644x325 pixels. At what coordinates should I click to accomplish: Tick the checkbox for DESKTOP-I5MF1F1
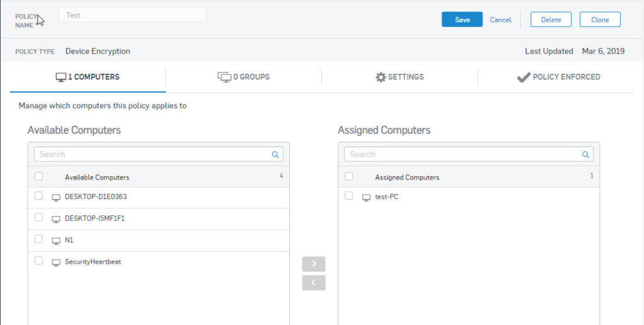pos(38,217)
